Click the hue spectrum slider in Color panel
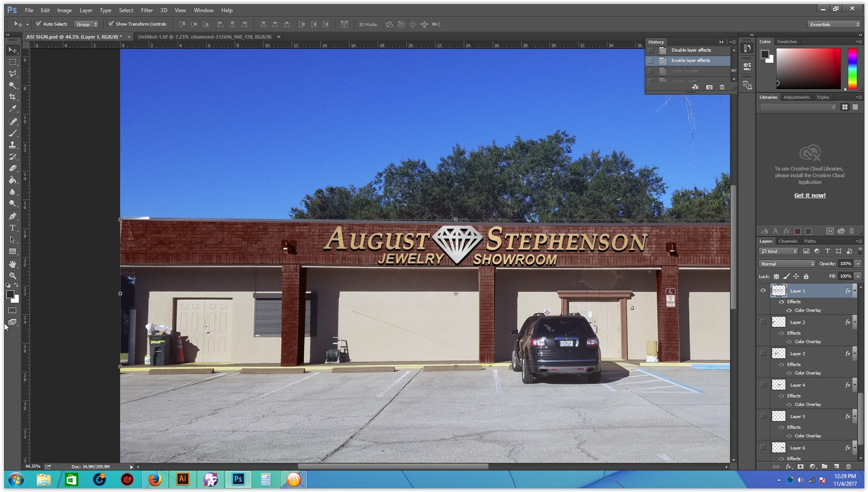 point(852,69)
